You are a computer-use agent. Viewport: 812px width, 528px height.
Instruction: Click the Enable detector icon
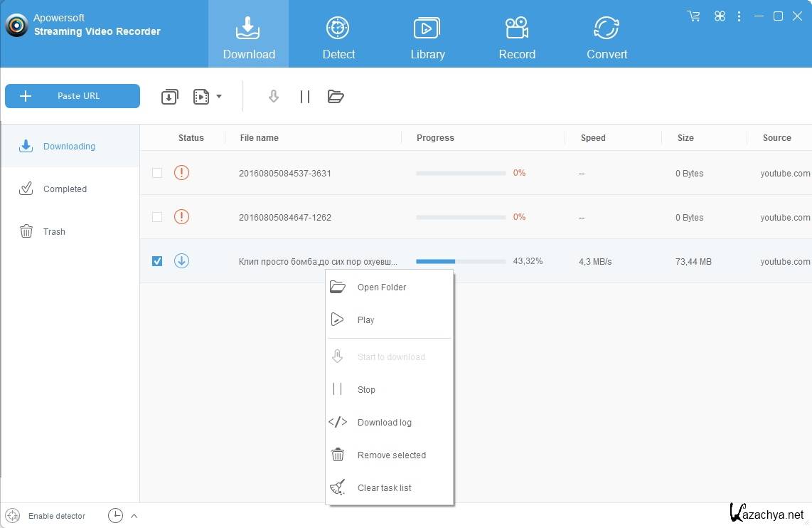pos(13,516)
